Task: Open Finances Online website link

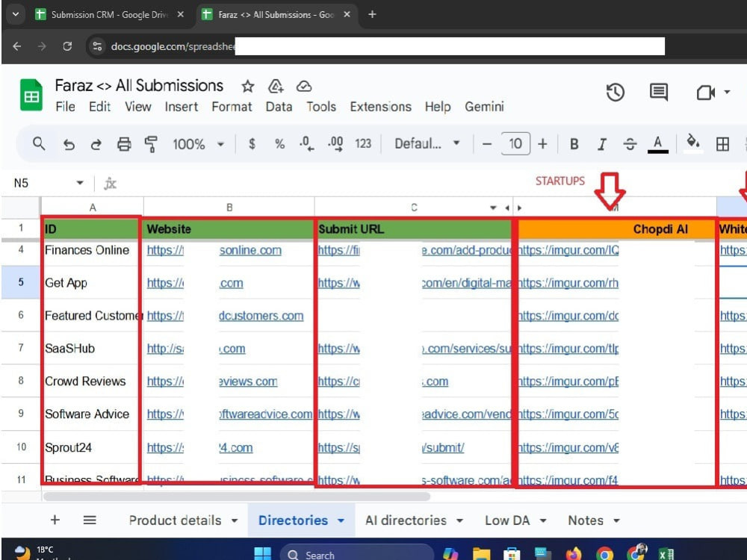Action: (x=214, y=250)
